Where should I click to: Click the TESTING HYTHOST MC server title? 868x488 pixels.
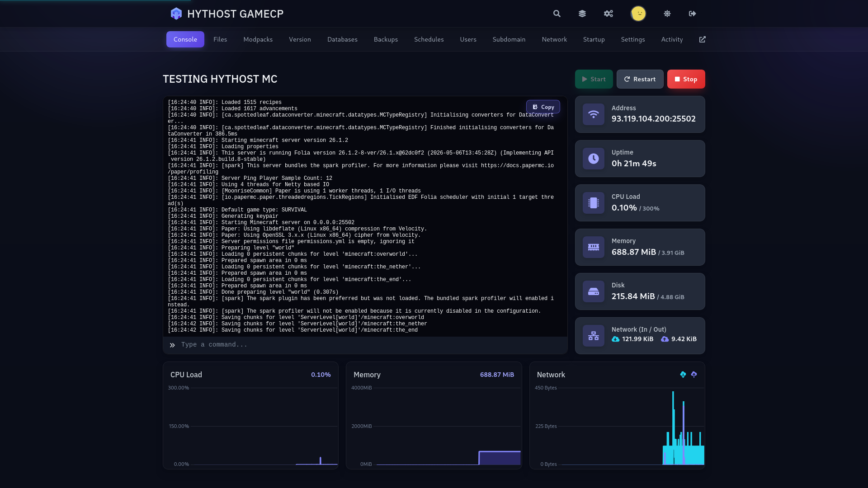click(220, 79)
